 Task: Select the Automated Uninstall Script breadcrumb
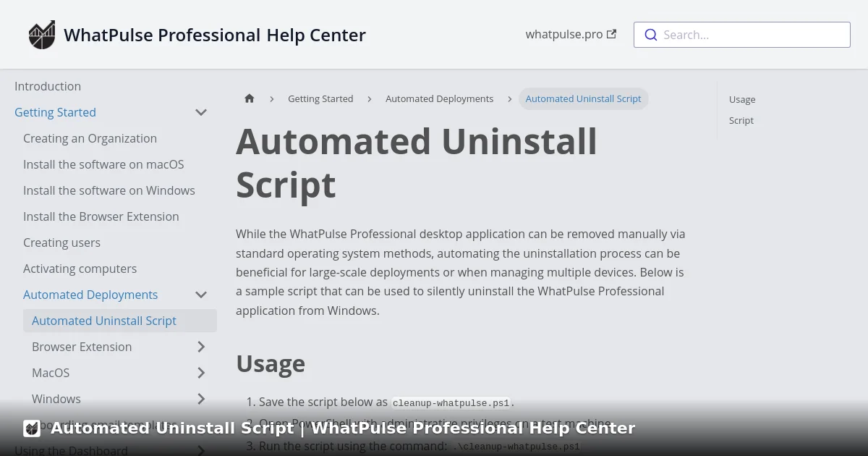(x=583, y=98)
